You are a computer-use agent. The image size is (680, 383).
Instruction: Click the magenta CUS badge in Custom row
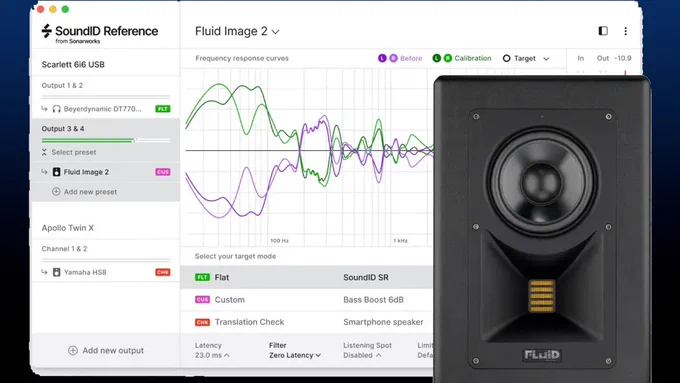pyautogui.click(x=202, y=299)
